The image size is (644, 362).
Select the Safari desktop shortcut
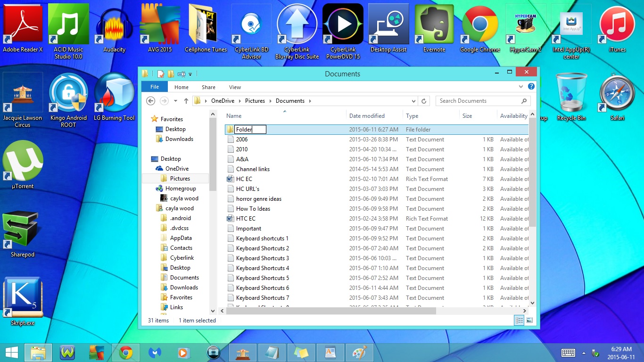(x=617, y=97)
